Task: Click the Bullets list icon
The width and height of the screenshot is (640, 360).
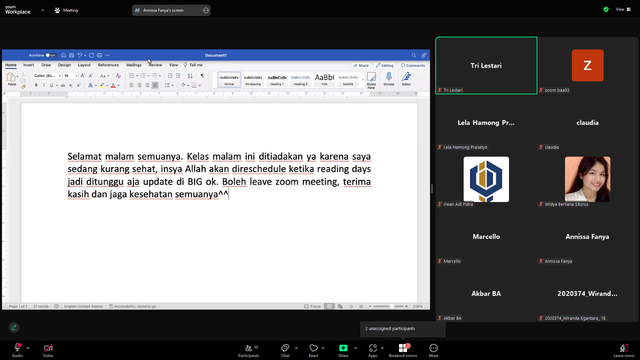Action: click(131, 76)
